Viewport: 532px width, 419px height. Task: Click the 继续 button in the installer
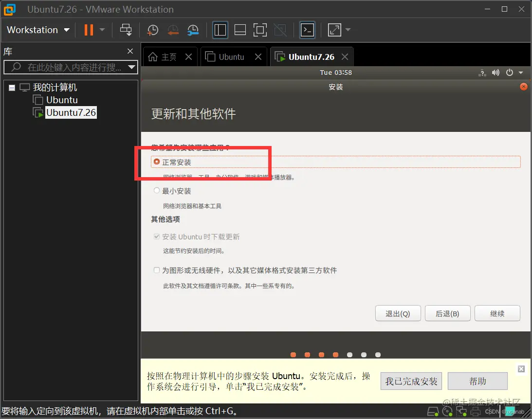497,313
